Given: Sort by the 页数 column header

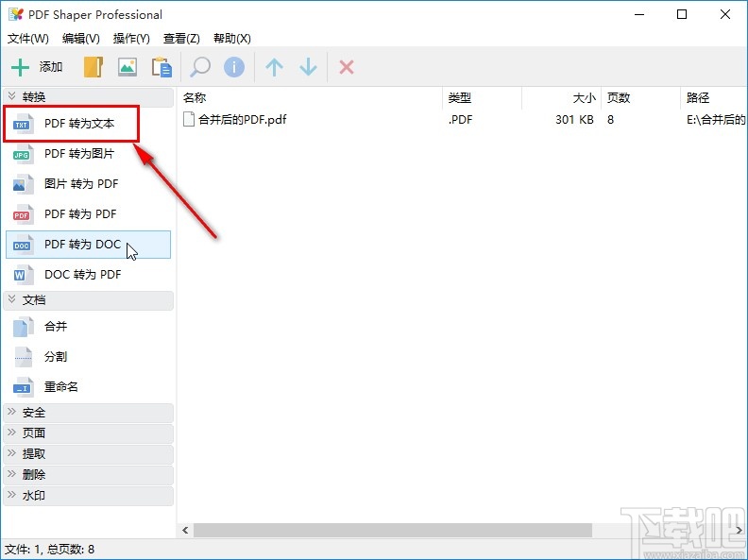Looking at the screenshot, I should [x=640, y=98].
